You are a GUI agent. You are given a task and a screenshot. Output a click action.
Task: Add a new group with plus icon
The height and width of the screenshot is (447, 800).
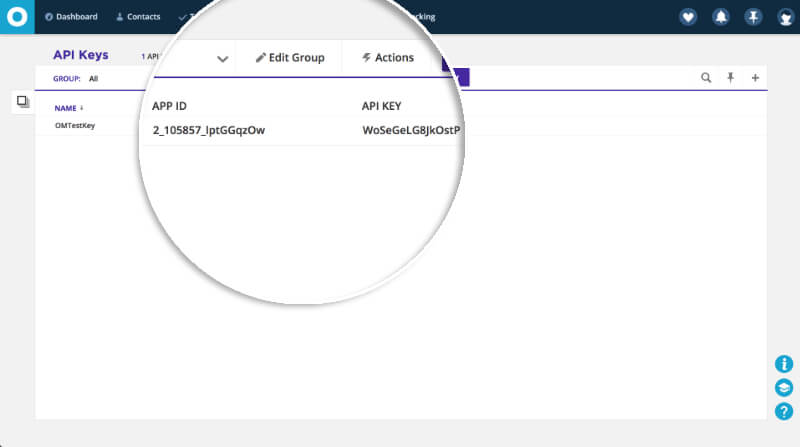755,78
